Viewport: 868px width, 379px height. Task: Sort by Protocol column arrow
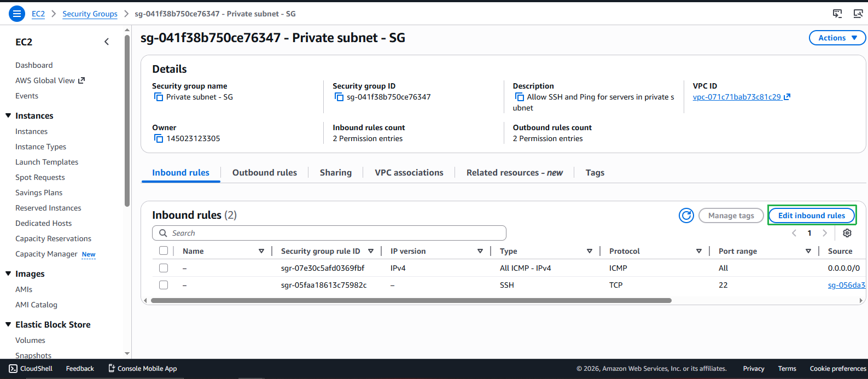699,251
